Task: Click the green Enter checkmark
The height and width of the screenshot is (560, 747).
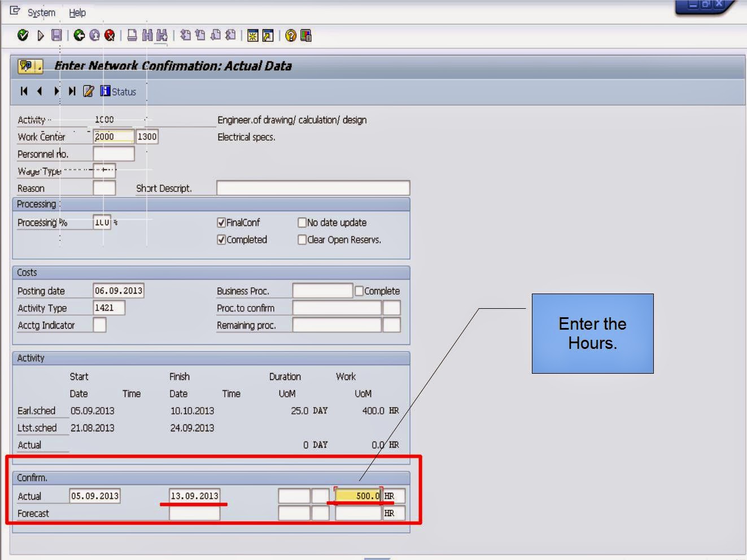Action: click(23, 36)
